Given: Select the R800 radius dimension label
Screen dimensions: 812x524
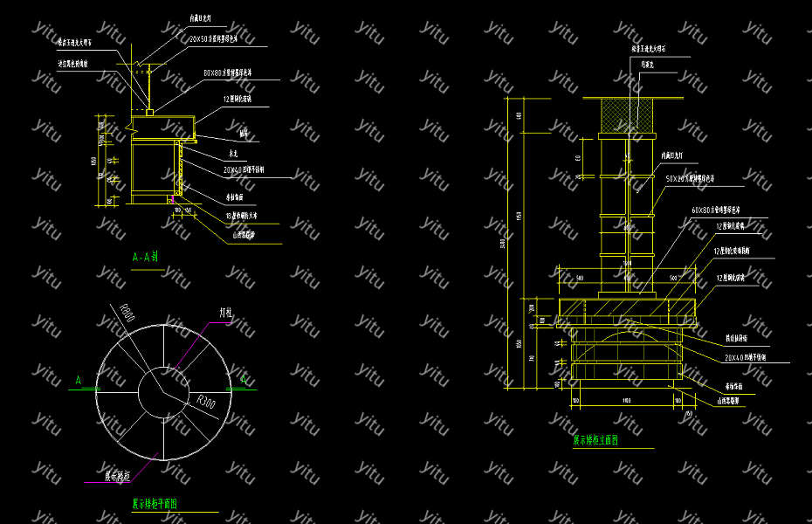Looking at the screenshot, I should pyautogui.click(x=126, y=314).
